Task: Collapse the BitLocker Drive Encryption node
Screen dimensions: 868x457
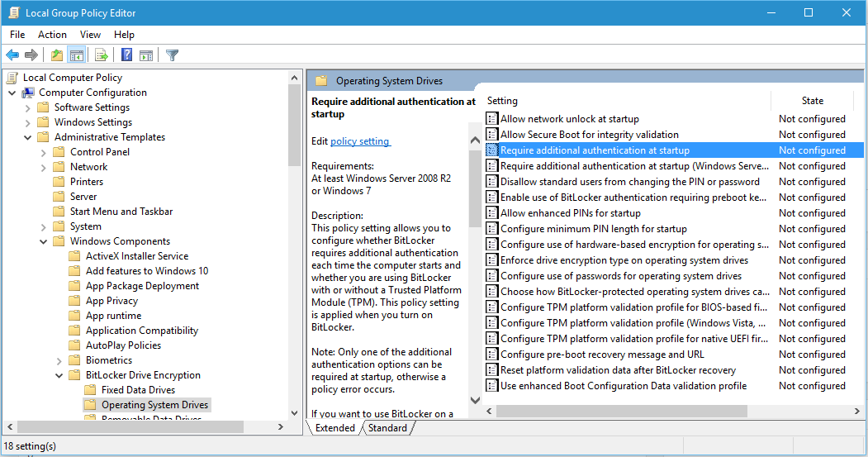Action: click(59, 375)
